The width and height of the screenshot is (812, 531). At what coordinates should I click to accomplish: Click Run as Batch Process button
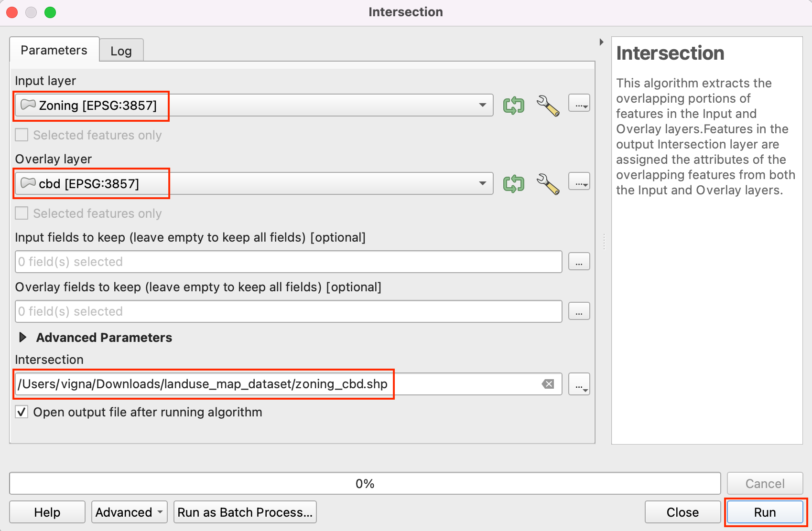click(x=245, y=512)
